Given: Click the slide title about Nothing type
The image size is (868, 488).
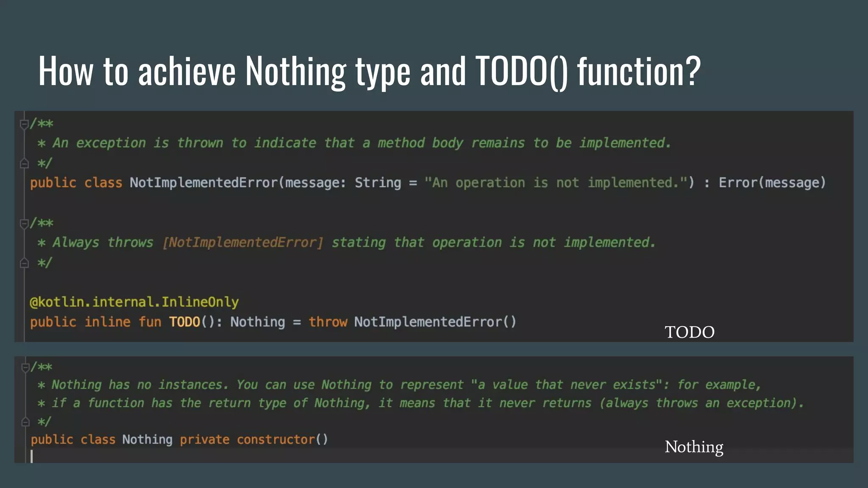Looking at the screenshot, I should [369, 71].
